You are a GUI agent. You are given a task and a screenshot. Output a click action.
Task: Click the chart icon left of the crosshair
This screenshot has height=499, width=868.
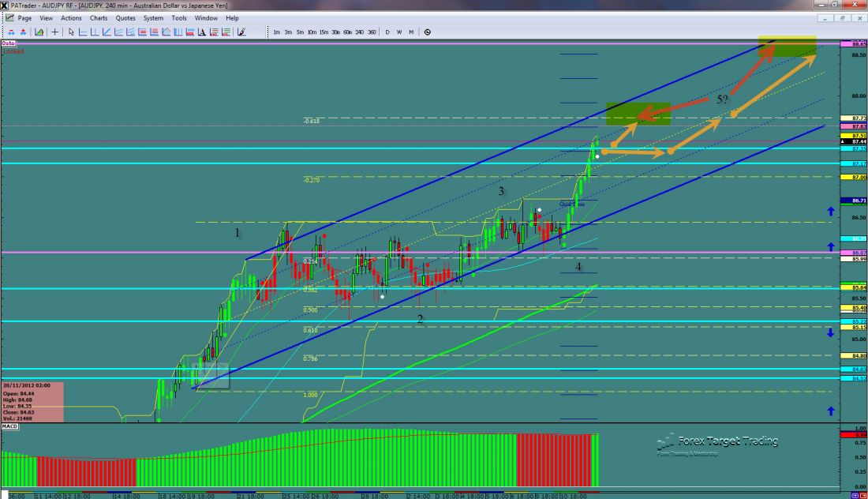38,32
